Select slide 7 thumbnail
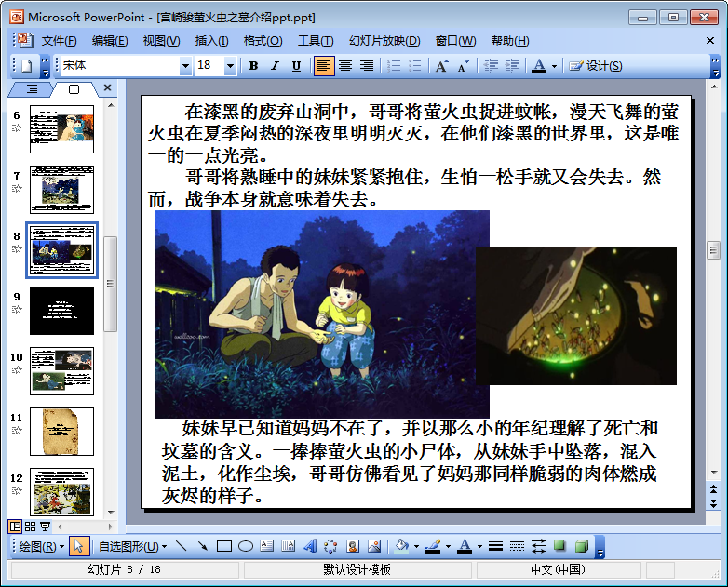 click(61, 190)
